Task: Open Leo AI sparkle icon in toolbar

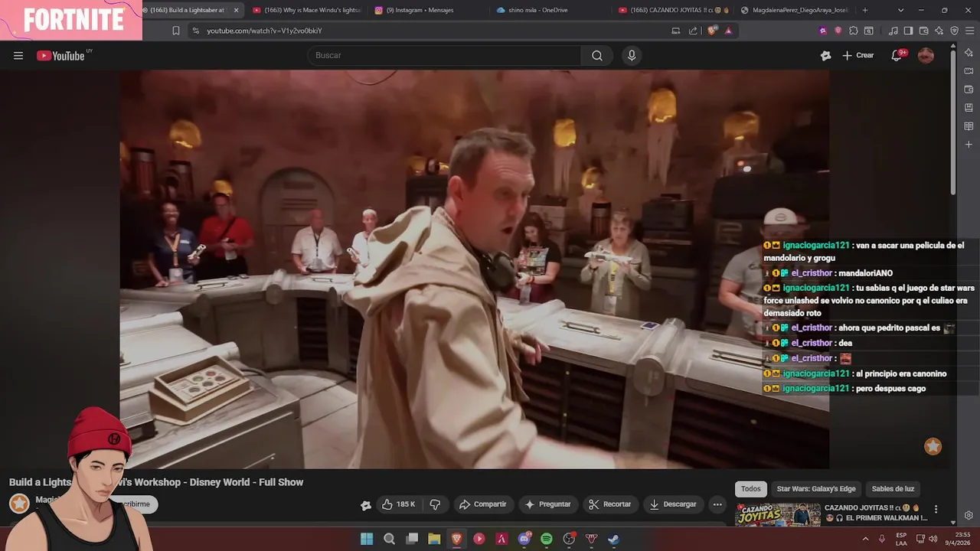Action: (x=939, y=31)
